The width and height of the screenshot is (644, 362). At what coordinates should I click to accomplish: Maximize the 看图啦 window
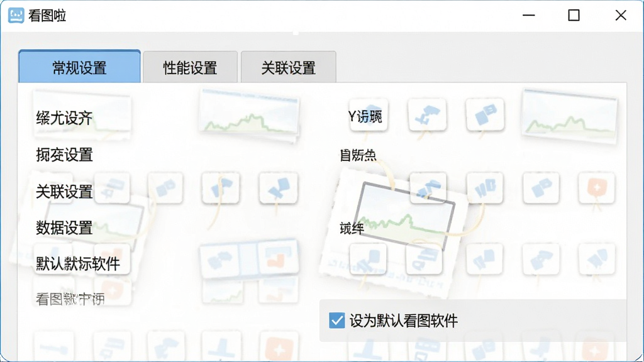click(x=574, y=16)
